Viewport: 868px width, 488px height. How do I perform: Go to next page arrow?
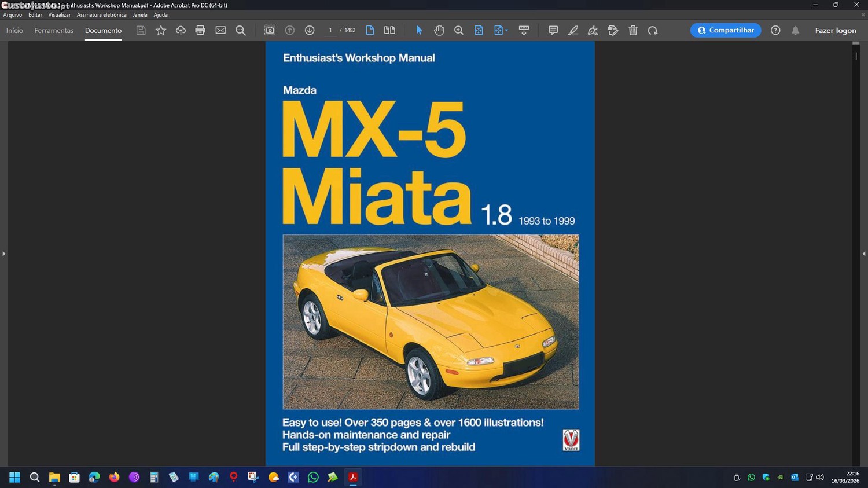(310, 30)
